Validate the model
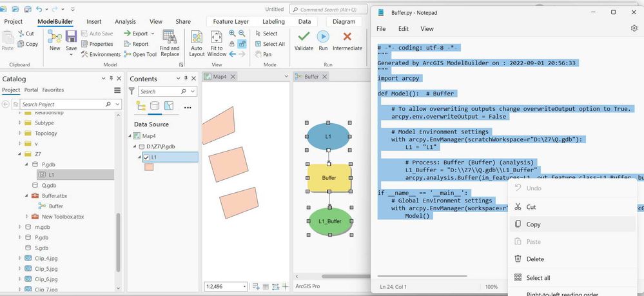 [x=304, y=41]
